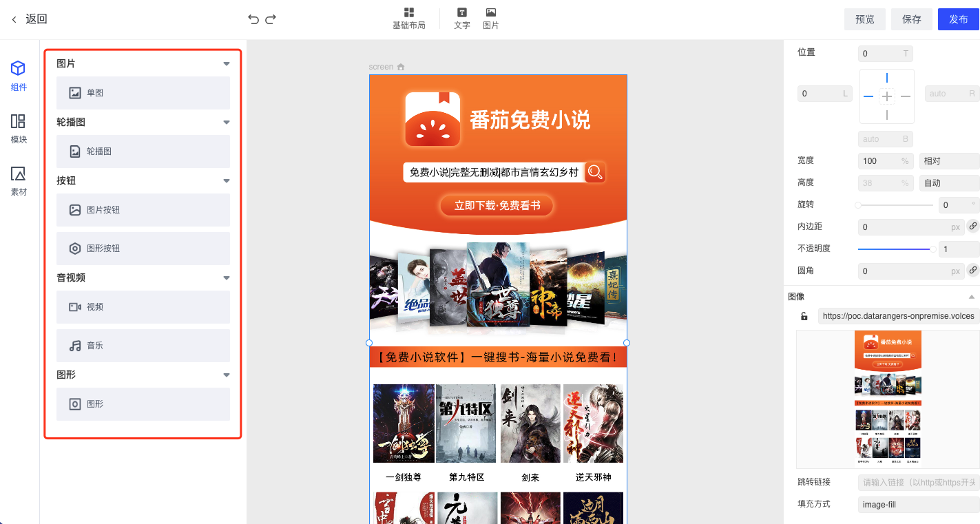Open the 模块 modules tab

click(x=19, y=129)
